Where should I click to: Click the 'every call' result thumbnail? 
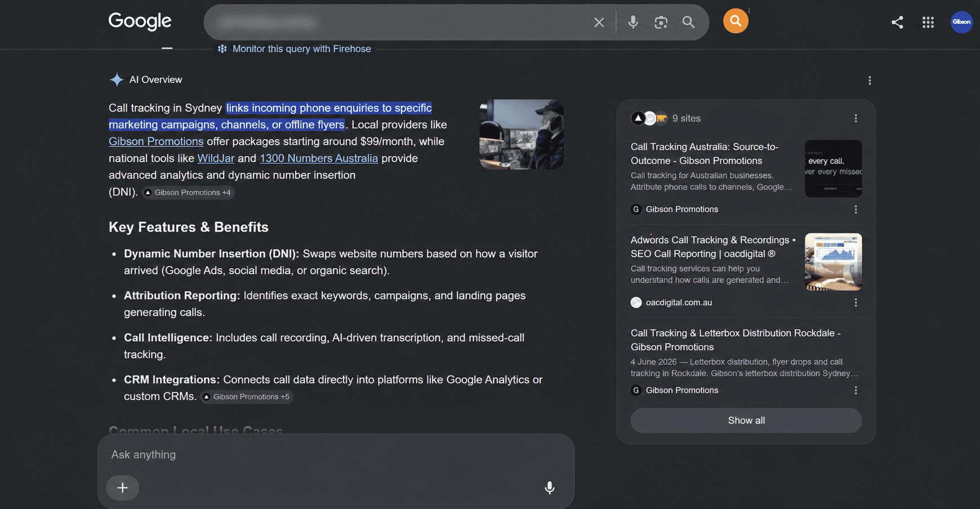833,168
